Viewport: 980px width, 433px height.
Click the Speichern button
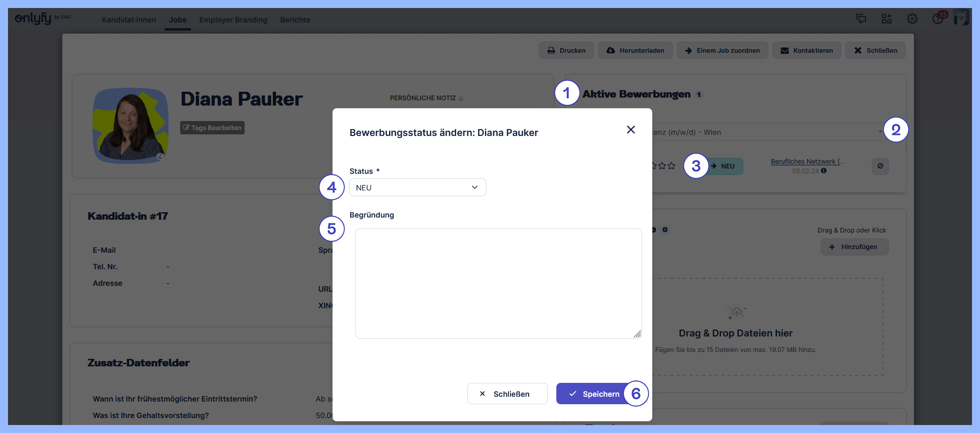593,394
